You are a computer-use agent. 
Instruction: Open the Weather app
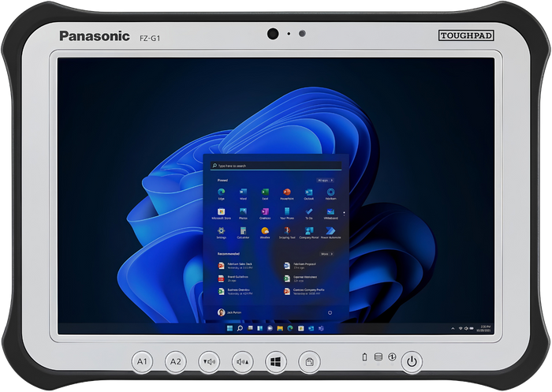point(265,233)
